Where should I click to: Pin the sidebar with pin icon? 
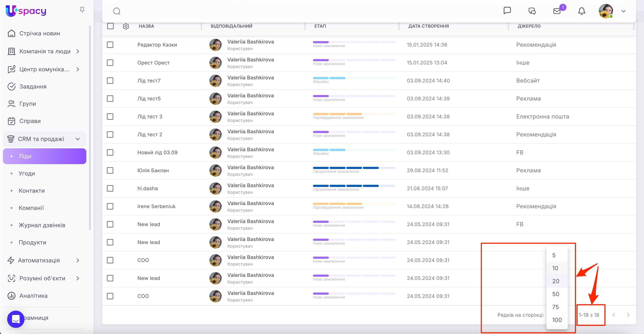(82, 10)
